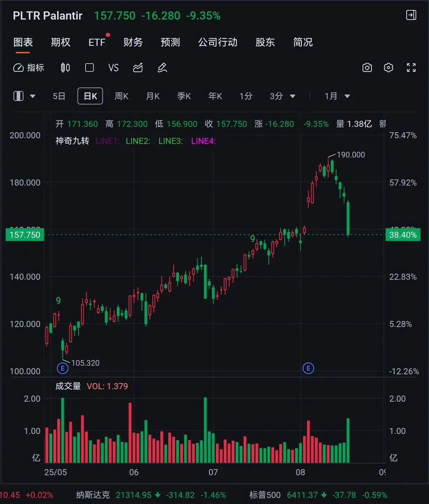Open the 简况 tab
The height and width of the screenshot is (504, 429).
(303, 42)
